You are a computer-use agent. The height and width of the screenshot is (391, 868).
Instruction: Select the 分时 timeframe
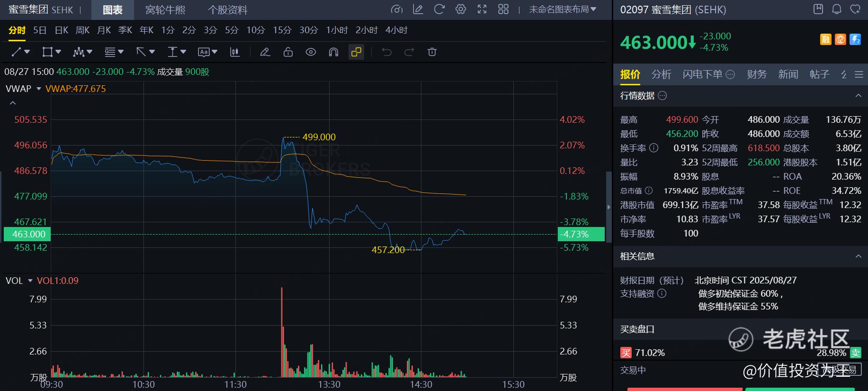point(17,30)
